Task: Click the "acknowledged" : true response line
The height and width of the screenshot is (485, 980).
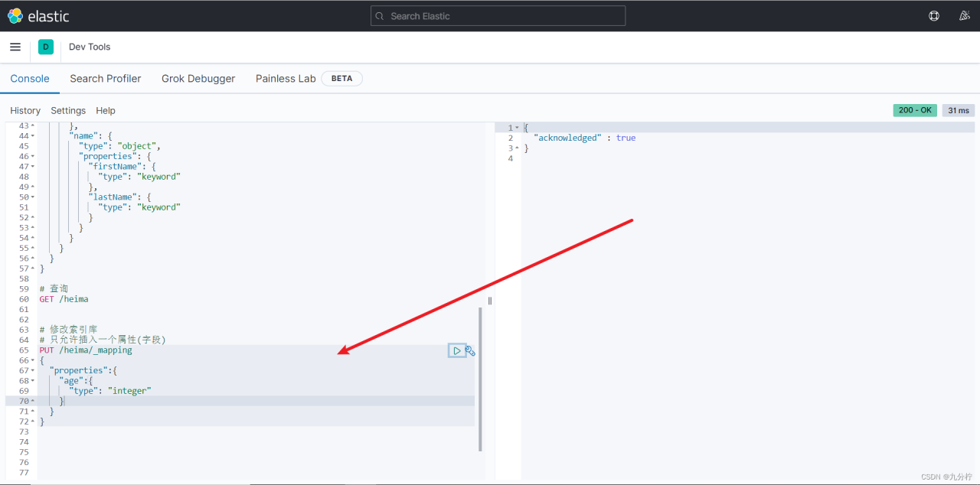Action: tap(584, 138)
